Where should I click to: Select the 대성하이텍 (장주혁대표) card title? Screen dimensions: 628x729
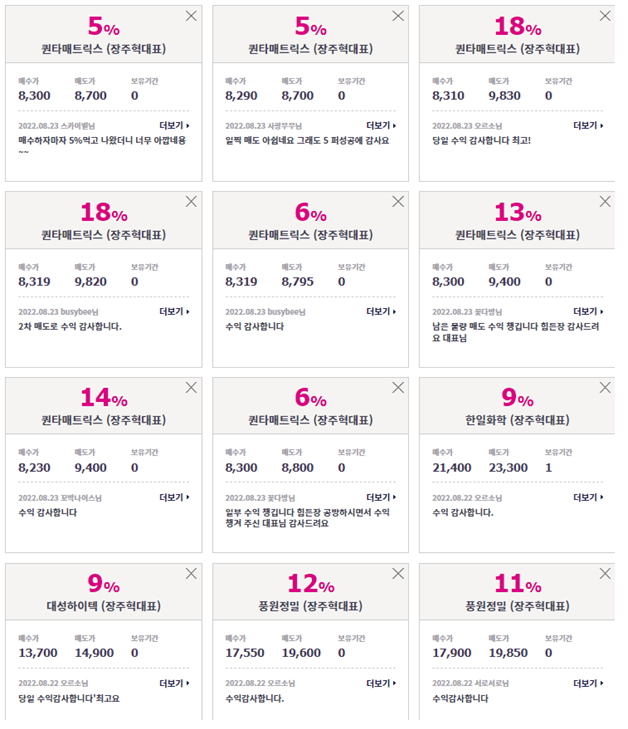[104, 606]
